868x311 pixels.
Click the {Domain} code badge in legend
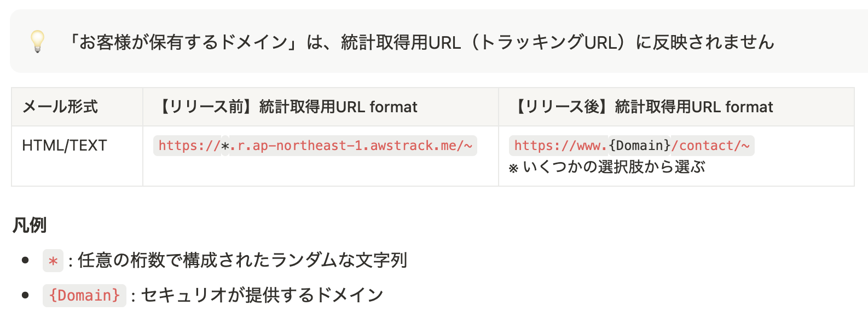[84, 296]
